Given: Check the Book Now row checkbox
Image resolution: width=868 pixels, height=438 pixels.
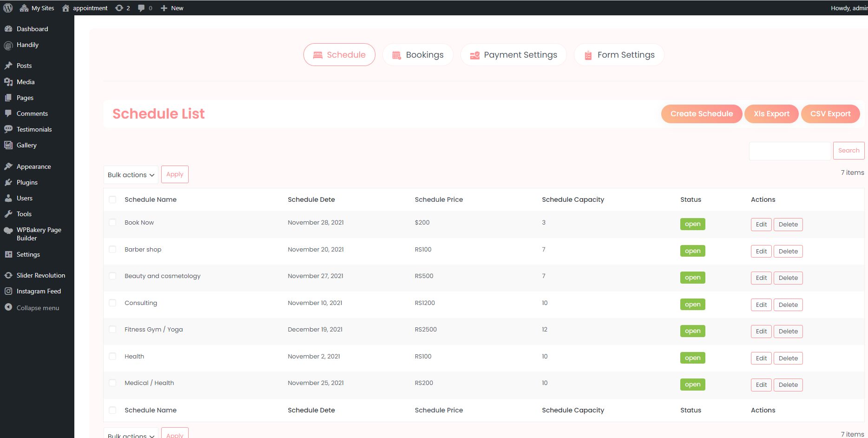Looking at the screenshot, I should (x=112, y=223).
